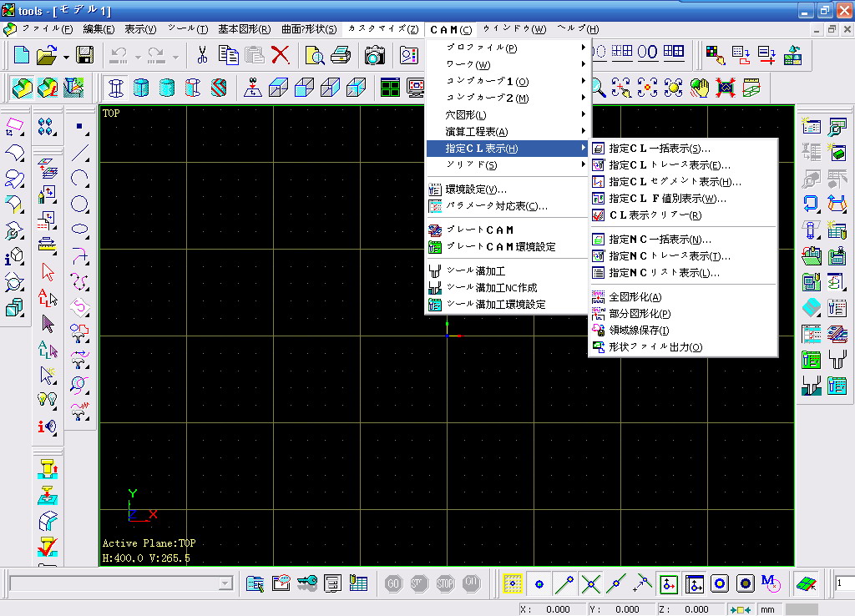Expand the プロファイル(P) submenu
The width and height of the screenshot is (855, 616).
tap(506, 48)
